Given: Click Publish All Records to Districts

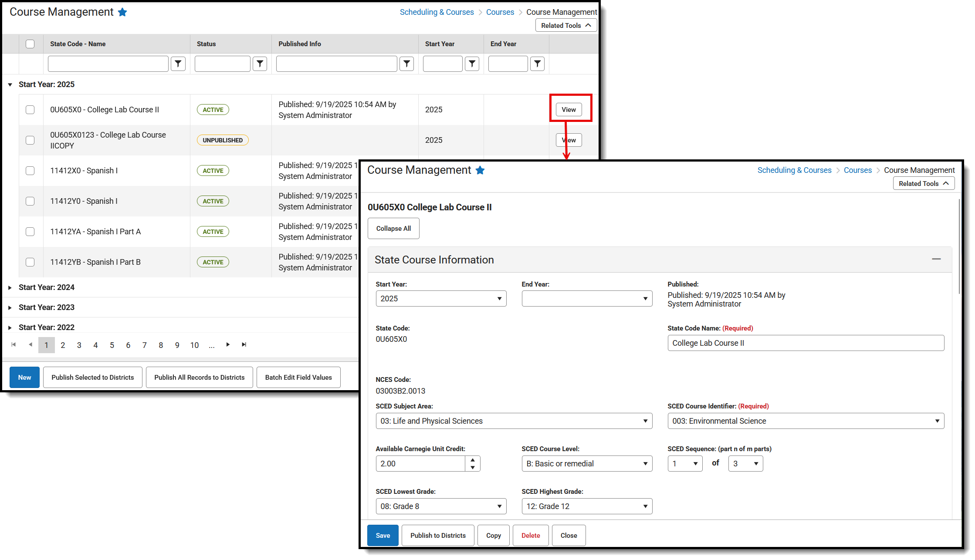Looking at the screenshot, I should (199, 377).
